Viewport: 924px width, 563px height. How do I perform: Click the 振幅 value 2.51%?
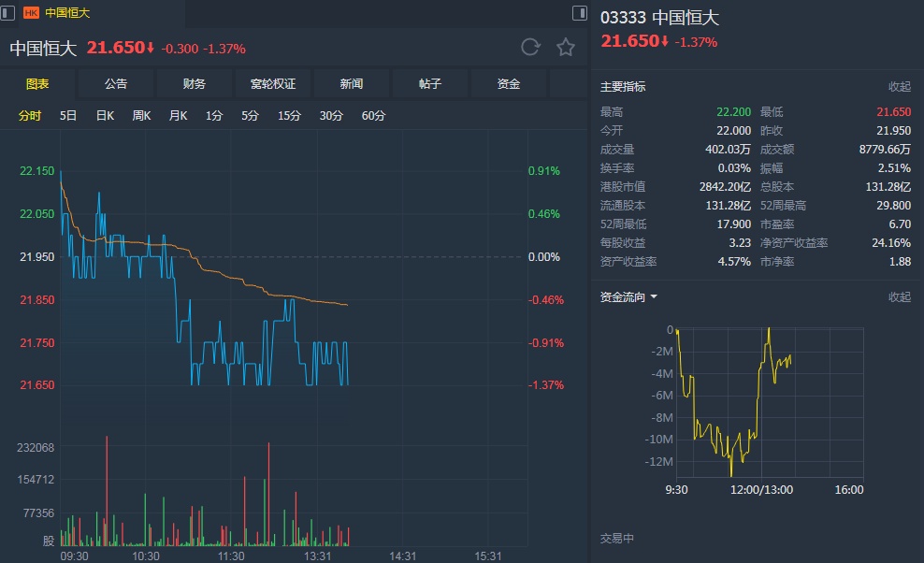[894, 168]
